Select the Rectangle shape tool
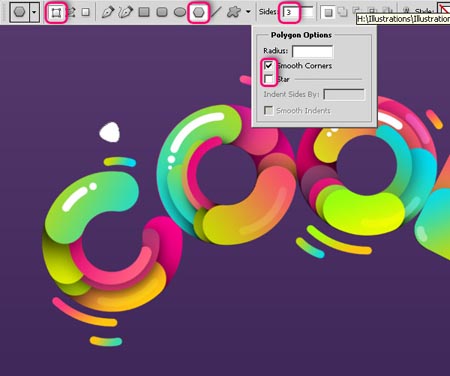This screenshot has width=450, height=376. coord(144,13)
